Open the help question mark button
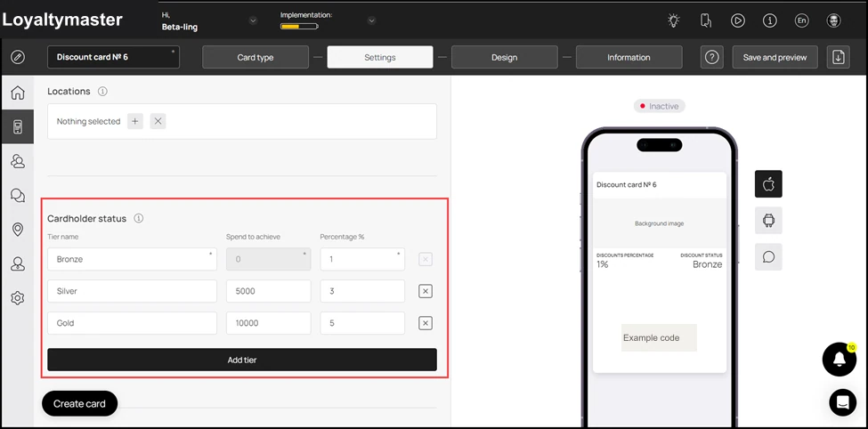 coord(712,57)
